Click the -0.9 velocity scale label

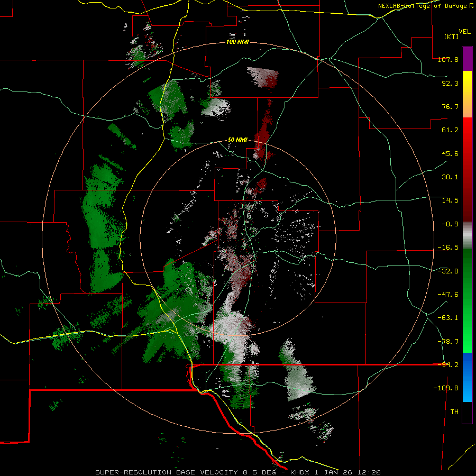point(450,224)
